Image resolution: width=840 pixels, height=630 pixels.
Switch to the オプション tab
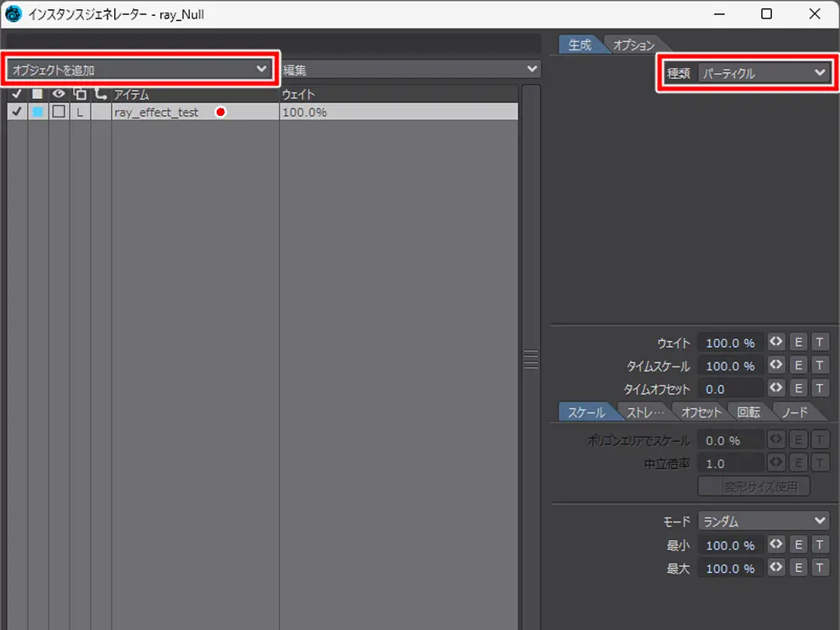pos(633,45)
